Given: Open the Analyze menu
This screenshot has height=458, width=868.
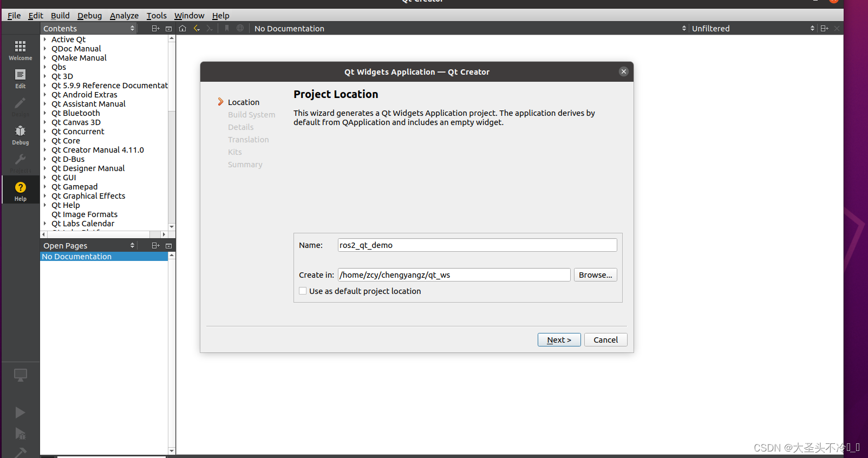Looking at the screenshot, I should pos(124,15).
